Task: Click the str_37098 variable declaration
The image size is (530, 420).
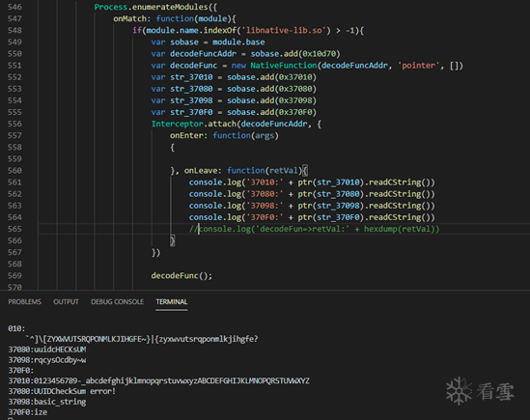Action: (191, 100)
